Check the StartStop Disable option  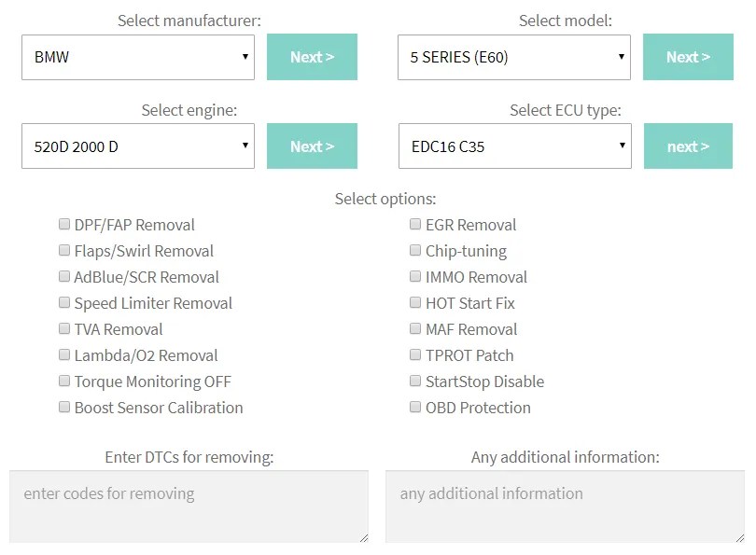click(415, 381)
